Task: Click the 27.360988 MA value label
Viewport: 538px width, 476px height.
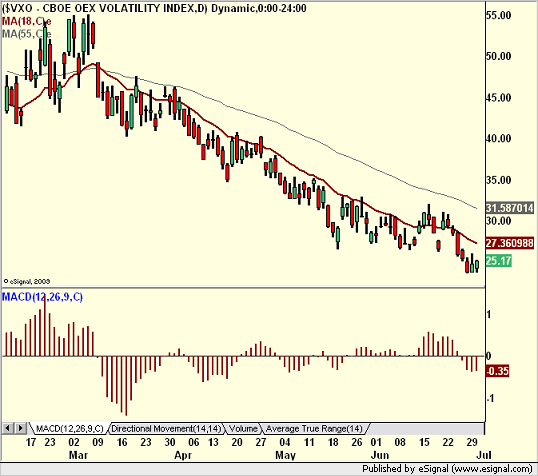Action: click(x=510, y=243)
